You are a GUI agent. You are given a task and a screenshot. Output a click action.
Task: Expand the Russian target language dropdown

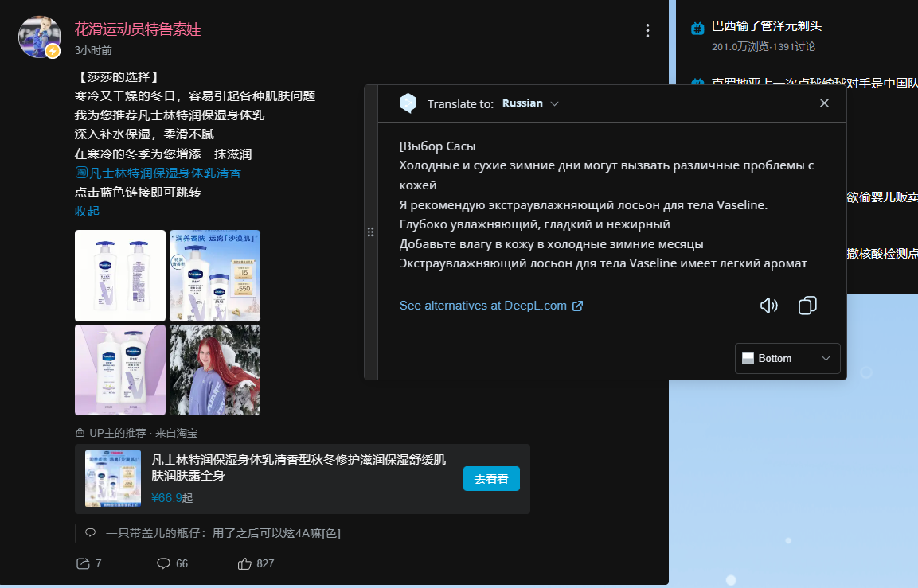[531, 103]
